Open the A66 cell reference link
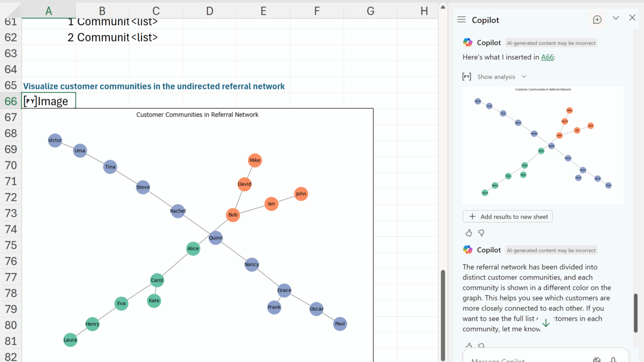Viewport: 644px width, 362px height. [547, 57]
